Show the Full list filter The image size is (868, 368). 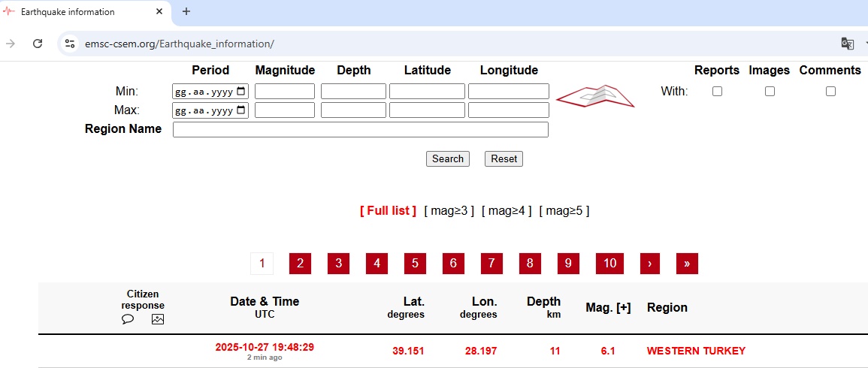point(388,211)
